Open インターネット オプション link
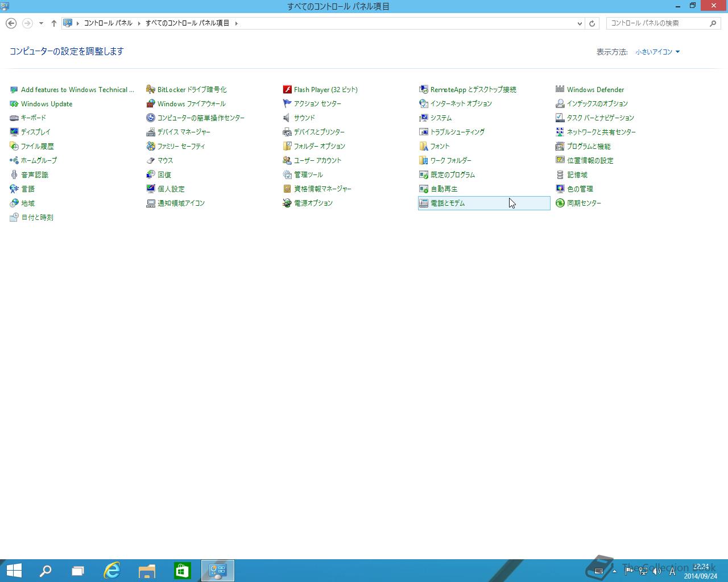The height and width of the screenshot is (582, 728). click(x=461, y=103)
